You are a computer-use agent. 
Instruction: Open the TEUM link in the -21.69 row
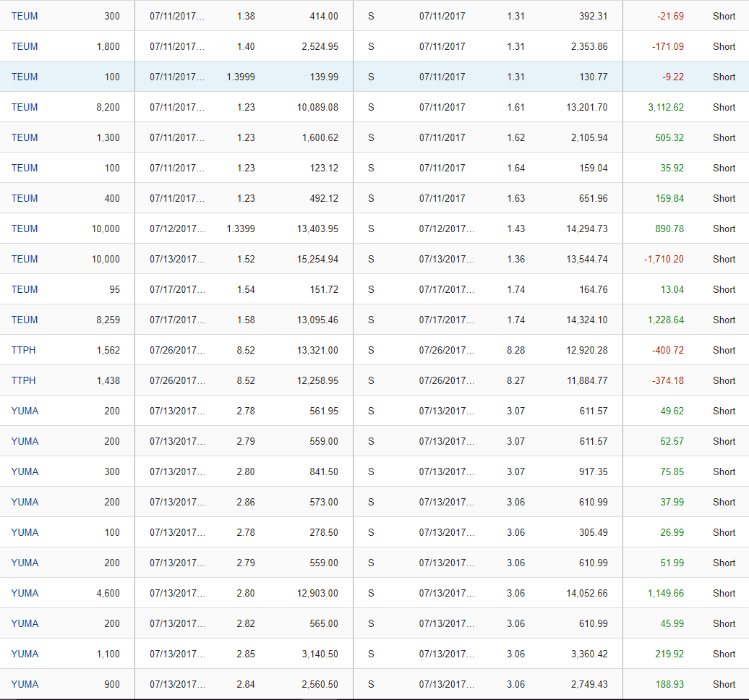click(x=25, y=16)
